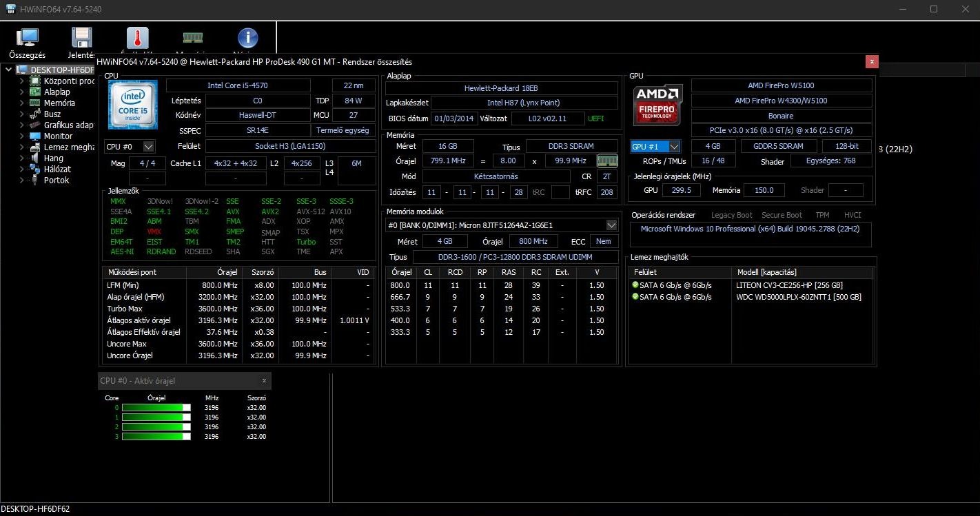Click the Core 0 clock progress bar
Screen dimensions: 980x516
point(156,408)
